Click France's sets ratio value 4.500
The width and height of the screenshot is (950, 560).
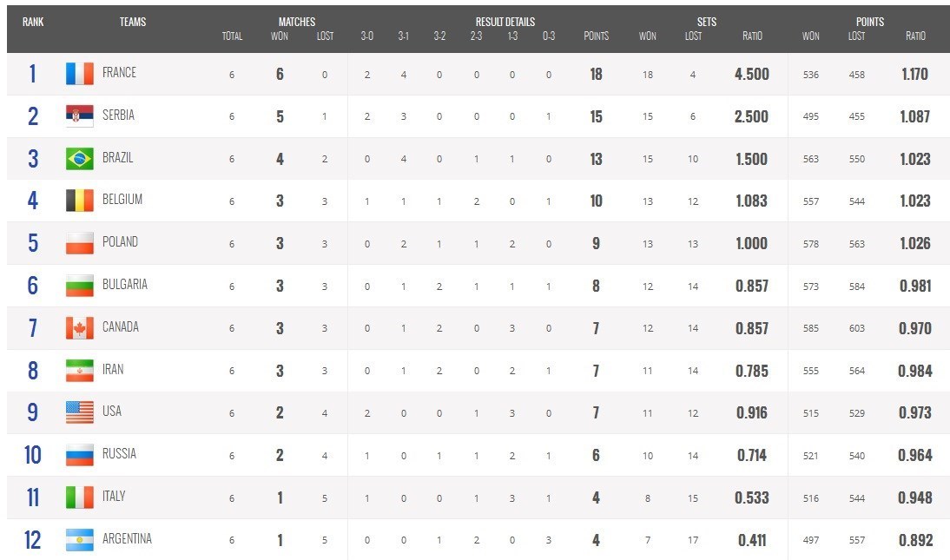(751, 75)
